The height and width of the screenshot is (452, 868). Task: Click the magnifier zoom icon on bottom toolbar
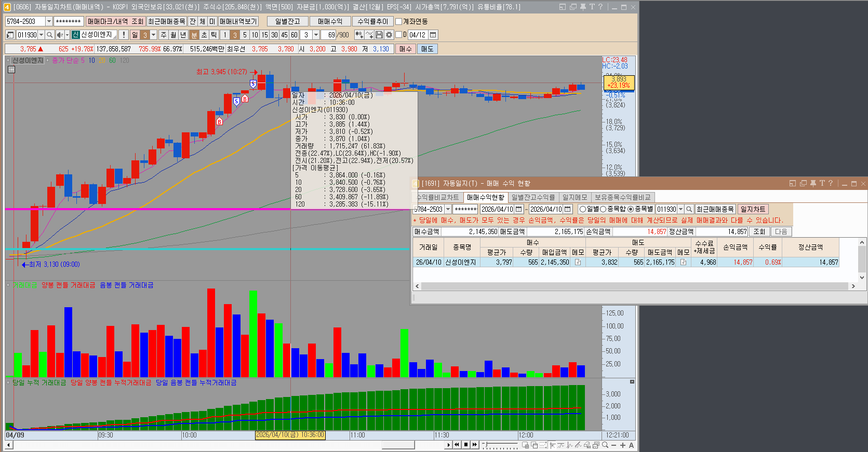click(605, 445)
